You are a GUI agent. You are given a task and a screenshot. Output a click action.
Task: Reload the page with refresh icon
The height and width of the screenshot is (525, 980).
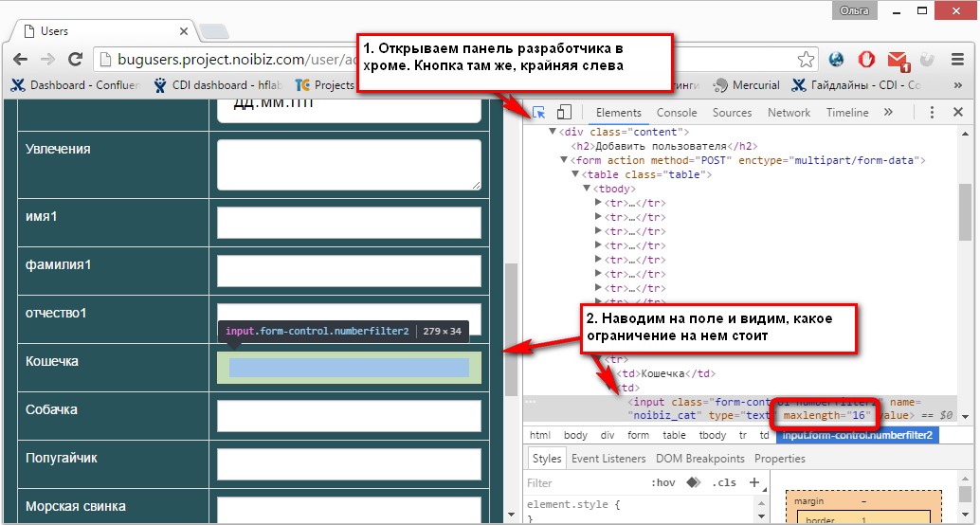click(x=75, y=60)
